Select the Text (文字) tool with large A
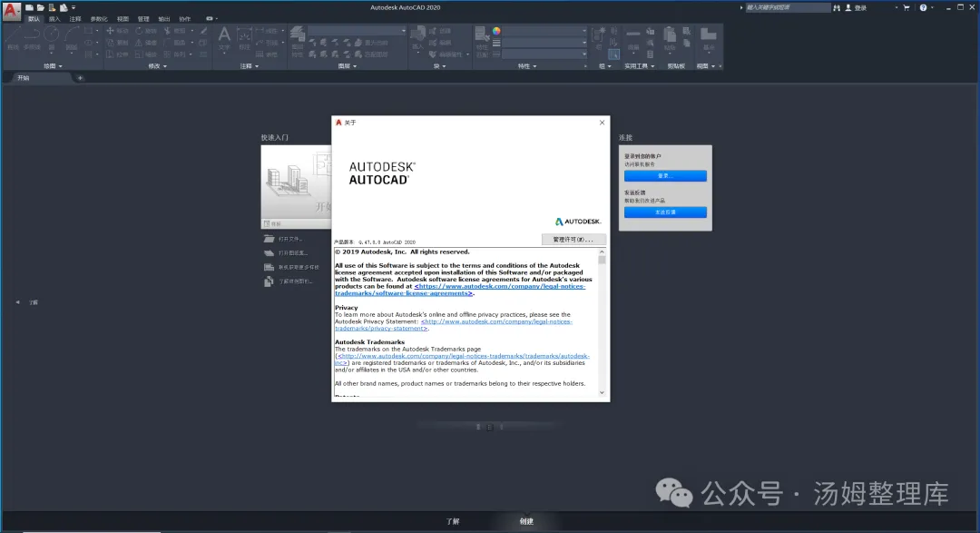This screenshot has height=533, width=980. tap(224, 38)
